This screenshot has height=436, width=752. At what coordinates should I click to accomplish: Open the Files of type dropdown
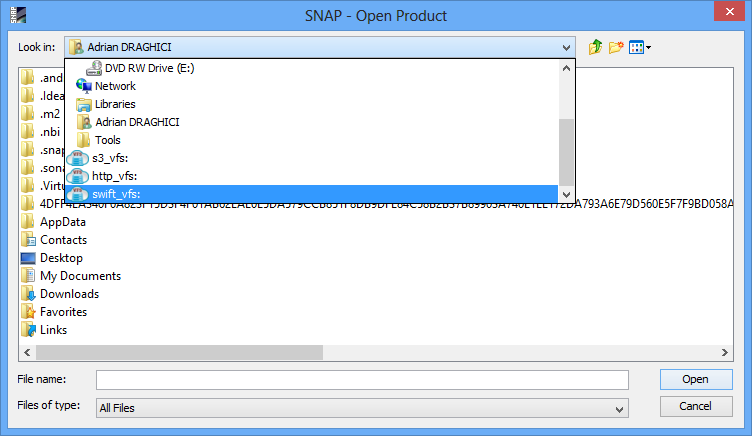coord(362,408)
